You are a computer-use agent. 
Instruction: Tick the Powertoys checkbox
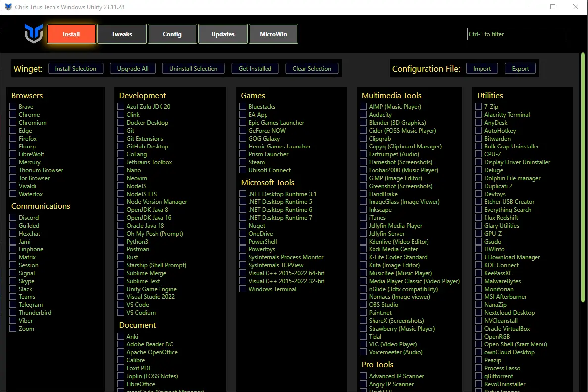click(243, 249)
